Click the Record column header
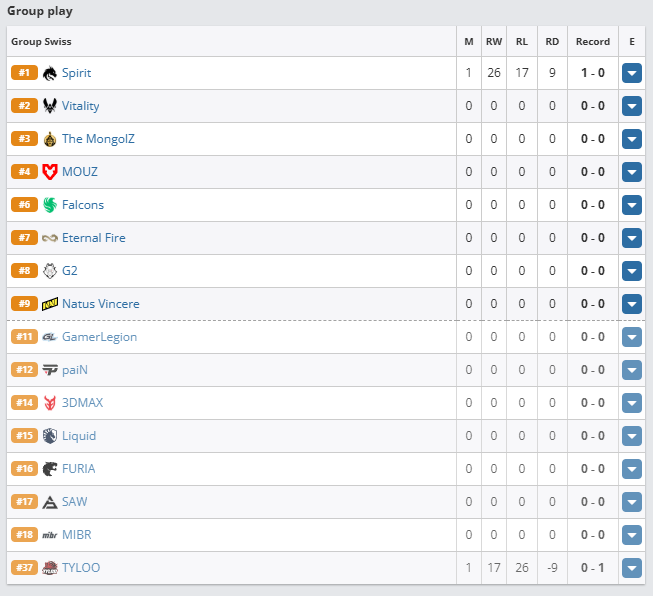The width and height of the screenshot is (653, 596). pos(593,42)
